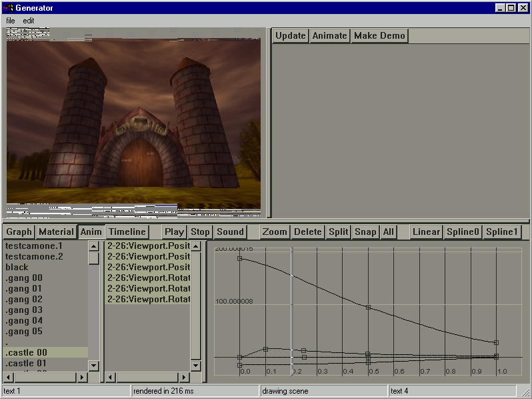Select .gang 03 in the list
The height and width of the screenshot is (399, 532).
click(x=24, y=310)
